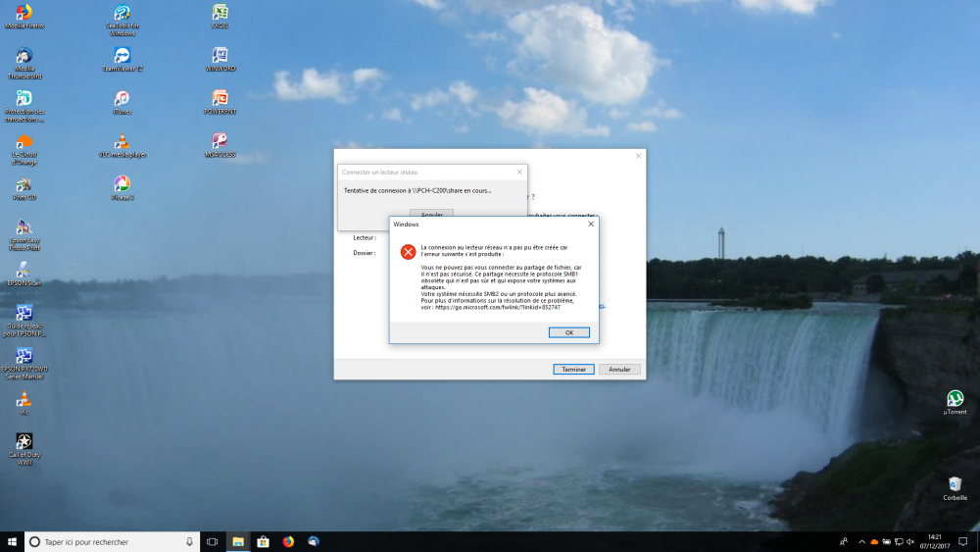Click the wizard's Annuler button beside Terminer
This screenshot has width=980, height=552.
coord(619,370)
